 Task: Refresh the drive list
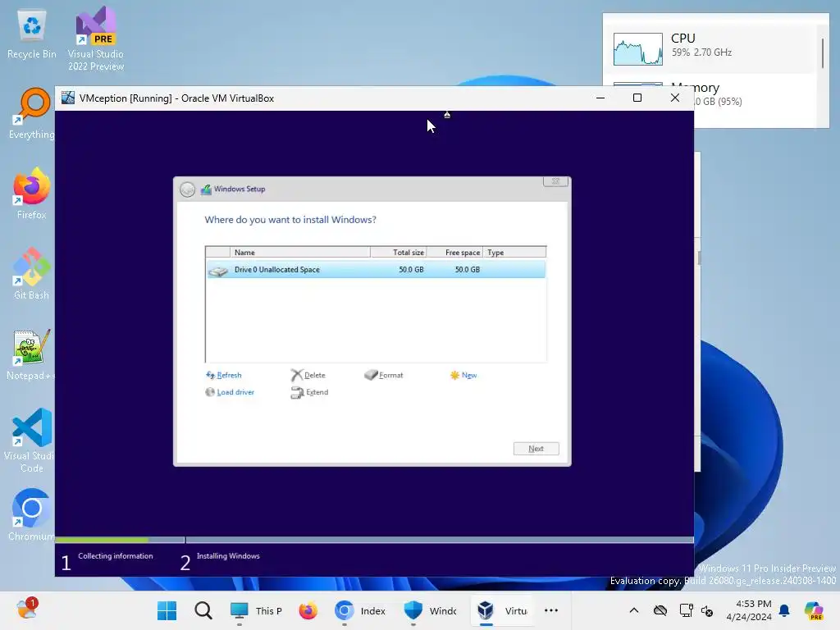click(224, 375)
